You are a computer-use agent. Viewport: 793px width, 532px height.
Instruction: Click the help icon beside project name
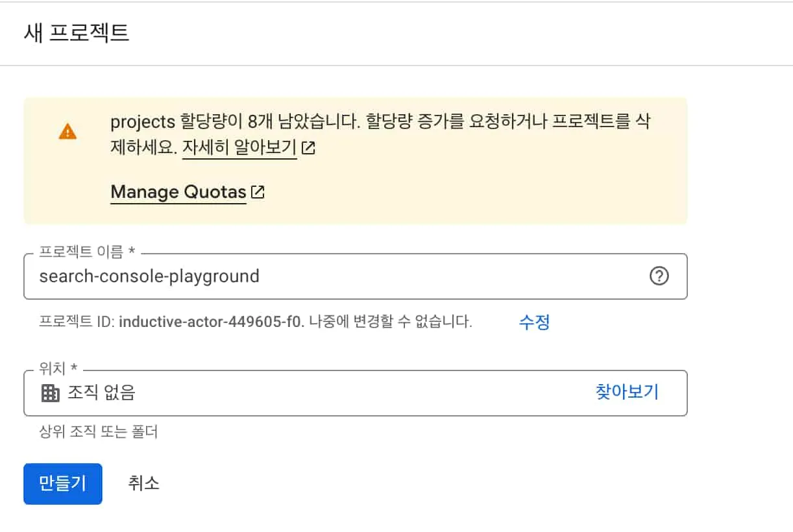pyautogui.click(x=660, y=276)
